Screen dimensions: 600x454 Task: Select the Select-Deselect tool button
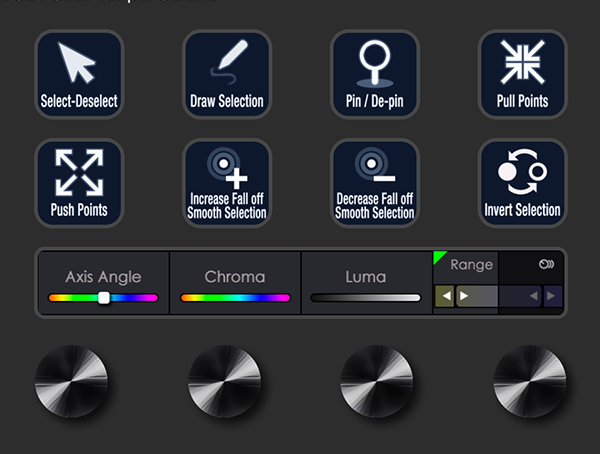point(79,75)
